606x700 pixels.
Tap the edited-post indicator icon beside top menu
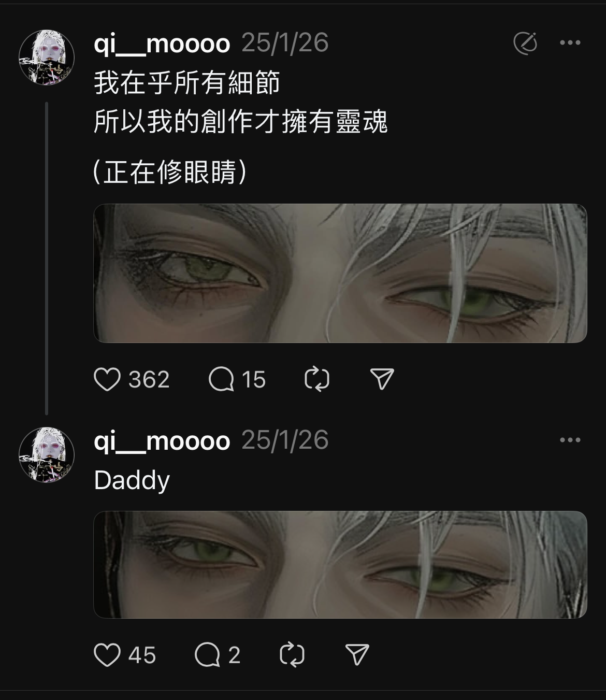click(x=525, y=43)
